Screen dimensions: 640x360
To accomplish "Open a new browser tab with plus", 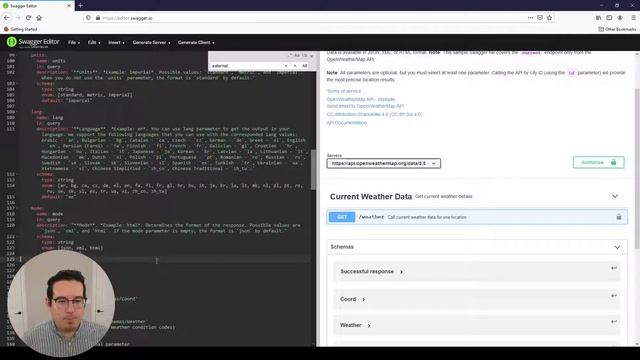I will click(x=80, y=5).
